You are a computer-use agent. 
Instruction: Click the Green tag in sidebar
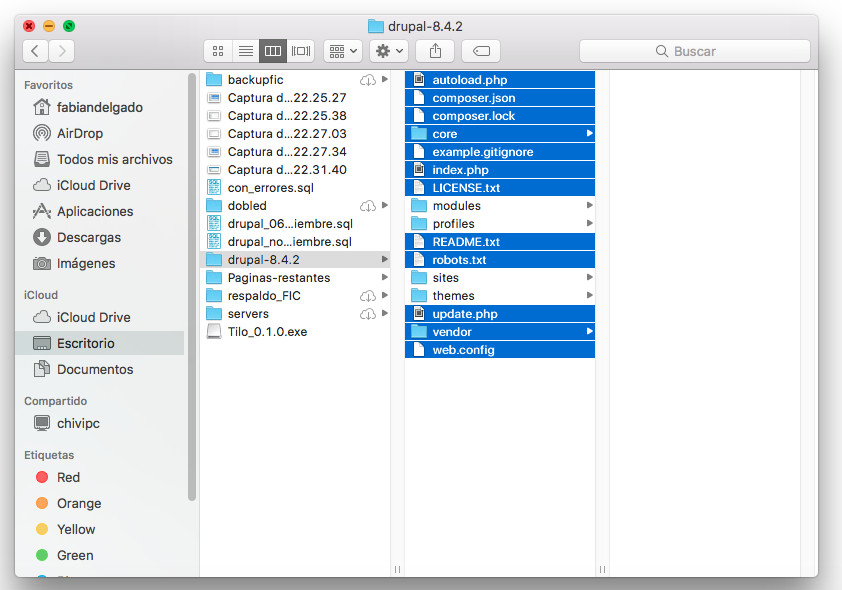(x=74, y=555)
